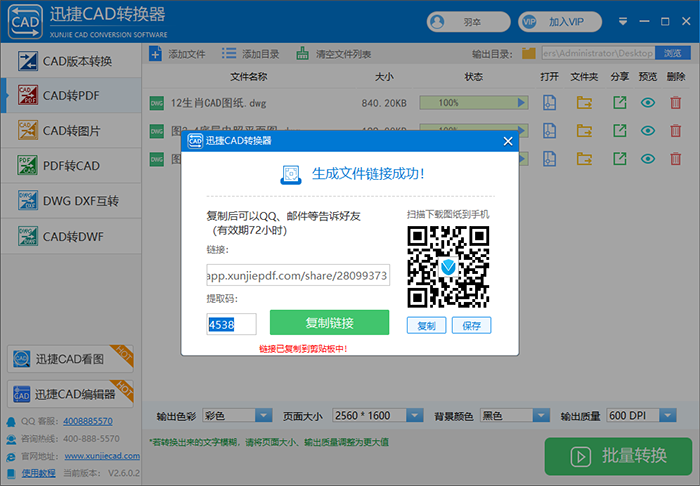Click the green 复制链接 button
Image resolution: width=700 pixels, height=486 pixels.
click(329, 322)
